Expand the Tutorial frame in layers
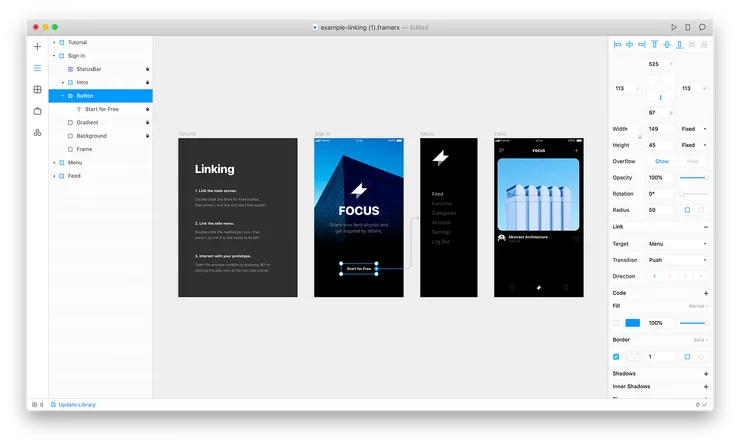The image size is (740, 446). pos(54,42)
